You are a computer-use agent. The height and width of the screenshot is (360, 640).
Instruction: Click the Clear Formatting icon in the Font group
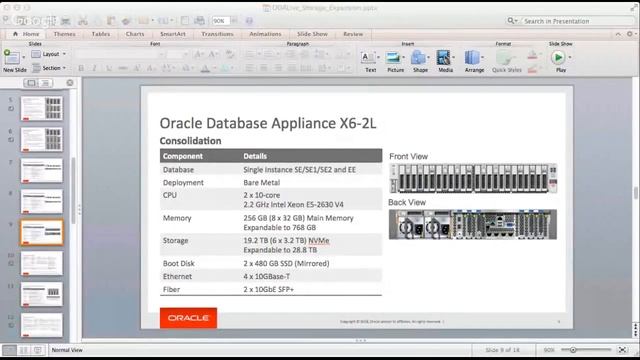point(230,54)
